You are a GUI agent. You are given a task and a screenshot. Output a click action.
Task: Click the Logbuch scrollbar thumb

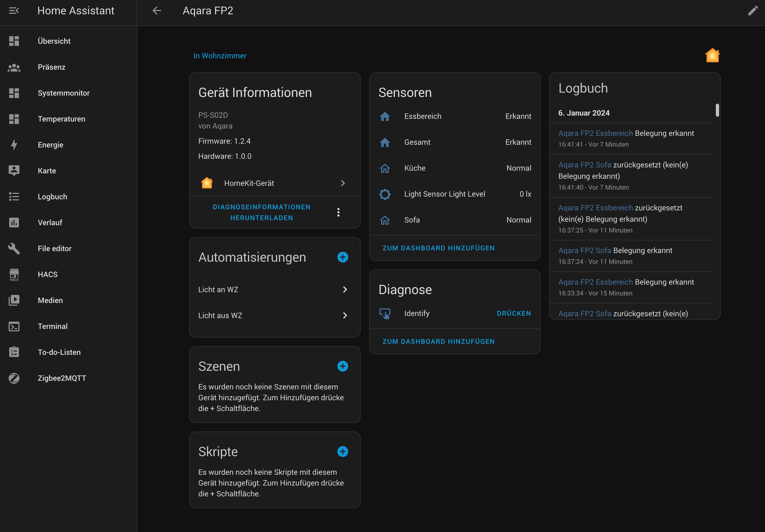(717, 110)
